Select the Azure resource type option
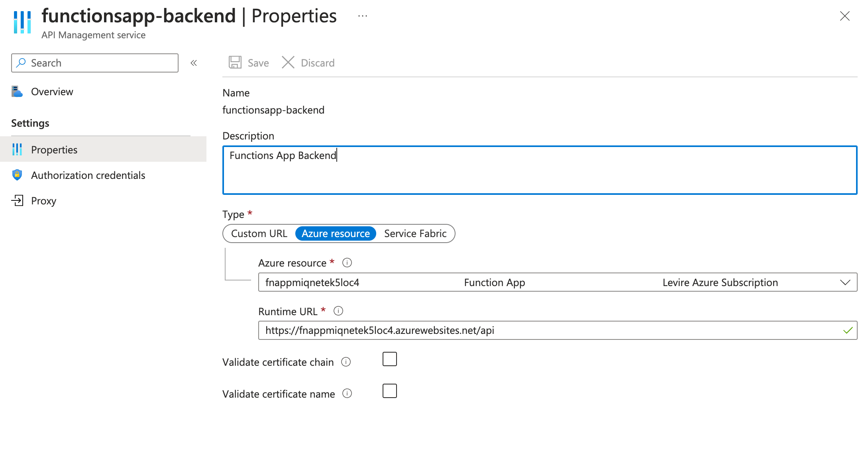The height and width of the screenshot is (455, 868). point(336,233)
